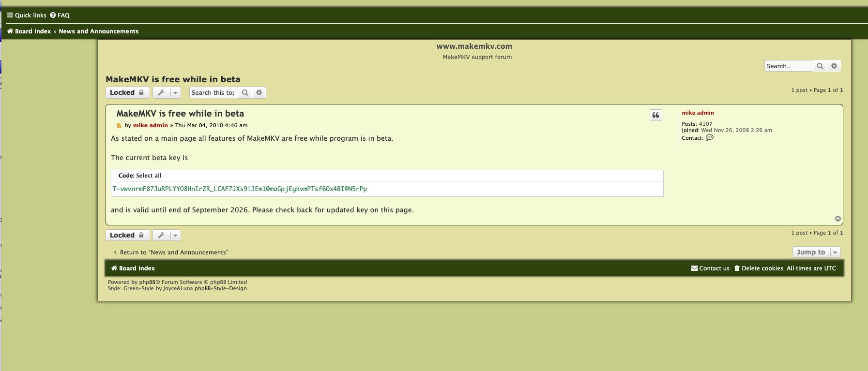The width and height of the screenshot is (868, 371).
Task: Click Delete cookies in footer
Action: pyautogui.click(x=759, y=268)
